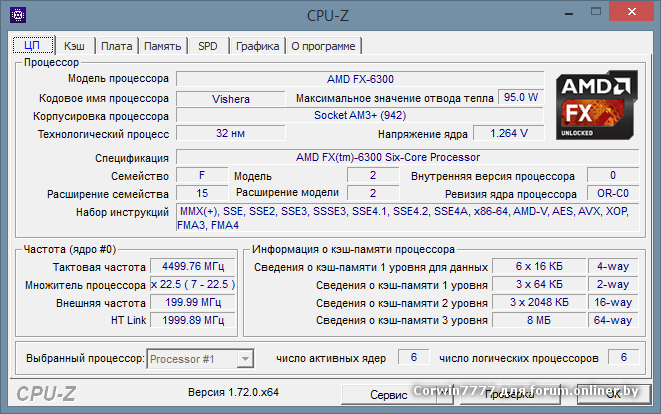This screenshot has height=414, width=661.
Task: Select the SPD tab
Action: pyautogui.click(x=207, y=46)
